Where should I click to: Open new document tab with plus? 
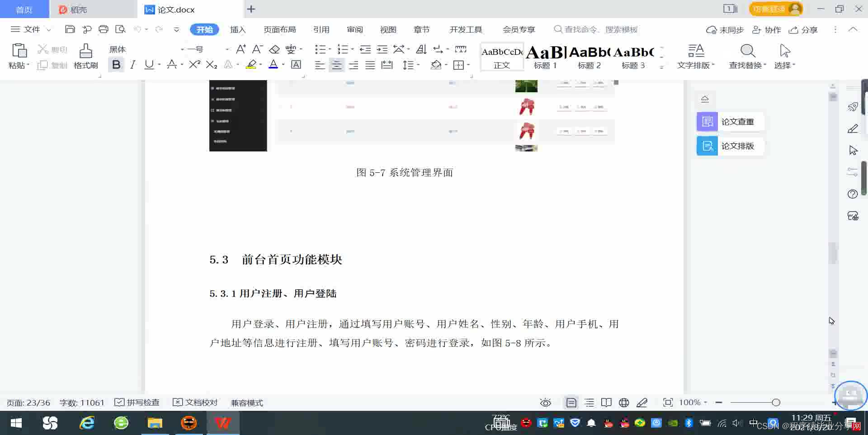251,9
